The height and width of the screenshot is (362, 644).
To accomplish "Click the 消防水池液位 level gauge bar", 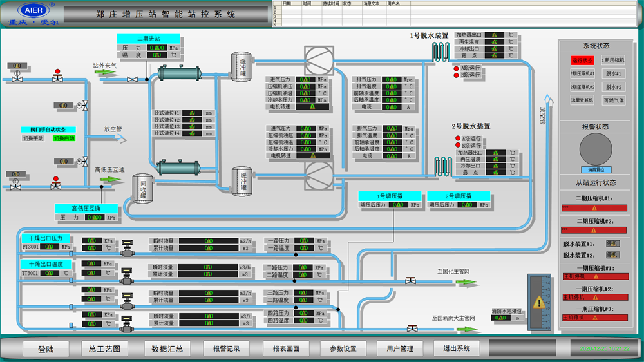I will tap(538, 302).
